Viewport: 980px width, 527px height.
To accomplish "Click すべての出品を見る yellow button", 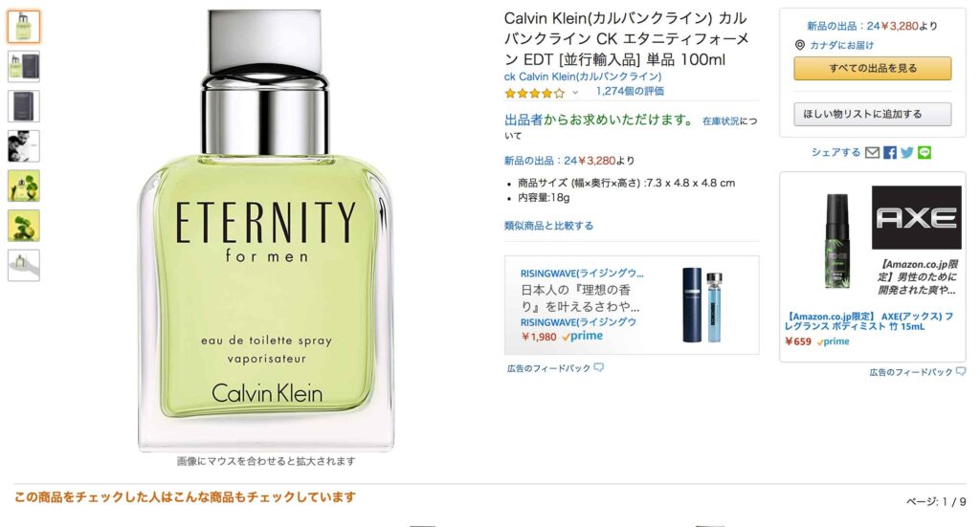I will point(873,68).
